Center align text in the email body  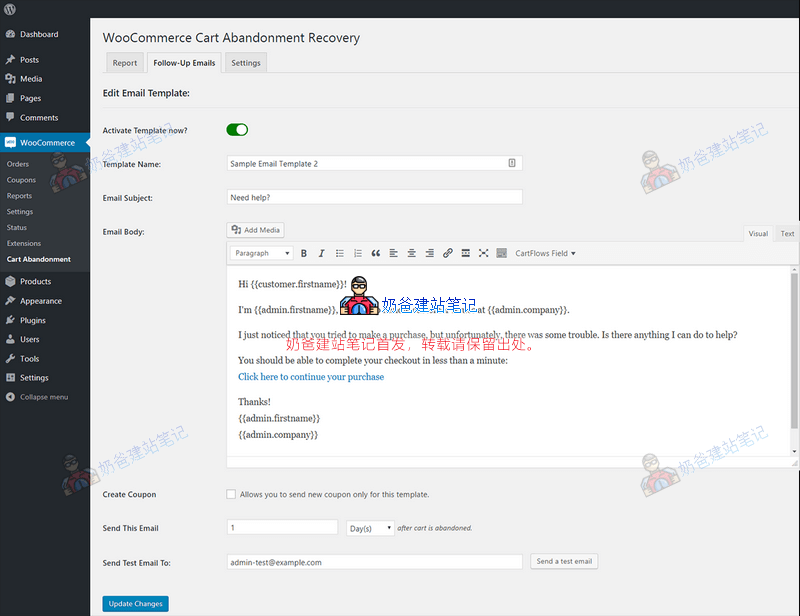412,254
